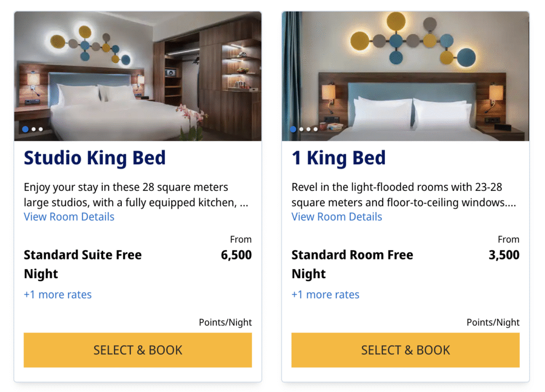The width and height of the screenshot is (545, 392).
Task: Click the 1 King Bed heading
Action: point(338,158)
